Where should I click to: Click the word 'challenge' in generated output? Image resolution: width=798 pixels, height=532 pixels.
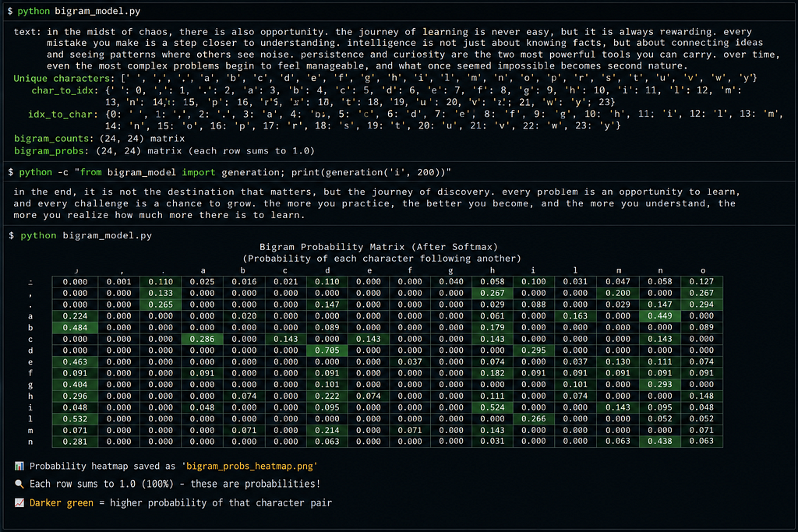tap(104, 203)
